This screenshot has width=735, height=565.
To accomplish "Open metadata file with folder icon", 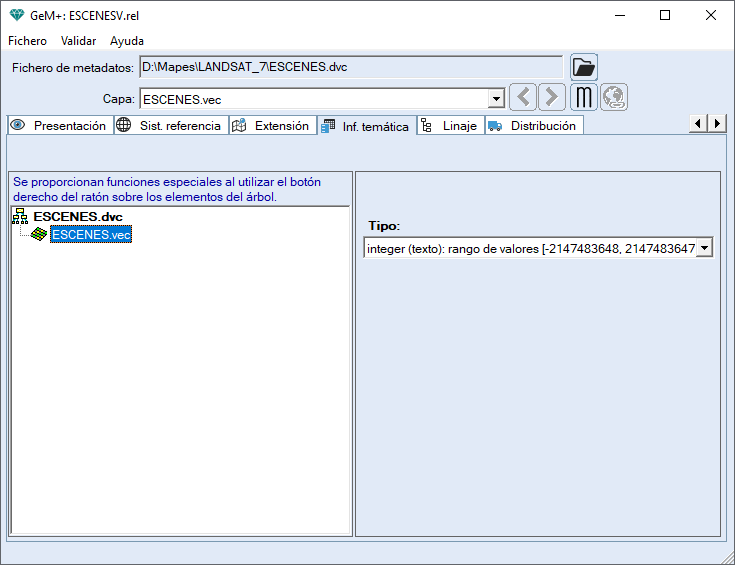I will [584, 68].
